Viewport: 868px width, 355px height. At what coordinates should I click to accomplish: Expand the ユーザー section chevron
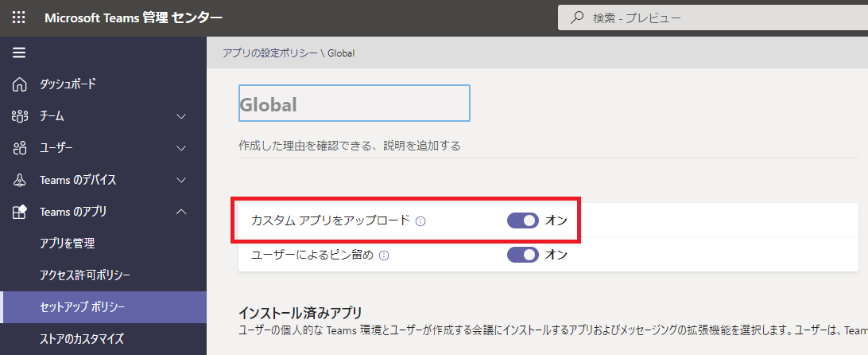181,148
